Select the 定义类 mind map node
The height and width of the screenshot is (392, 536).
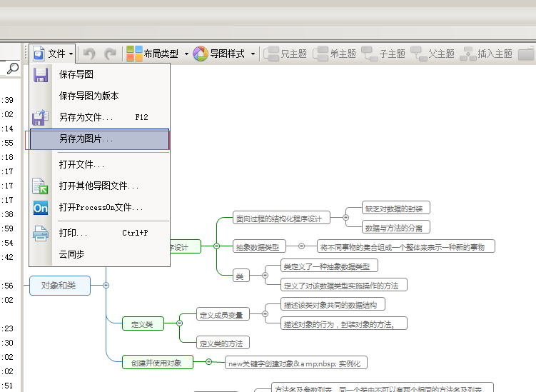click(142, 324)
